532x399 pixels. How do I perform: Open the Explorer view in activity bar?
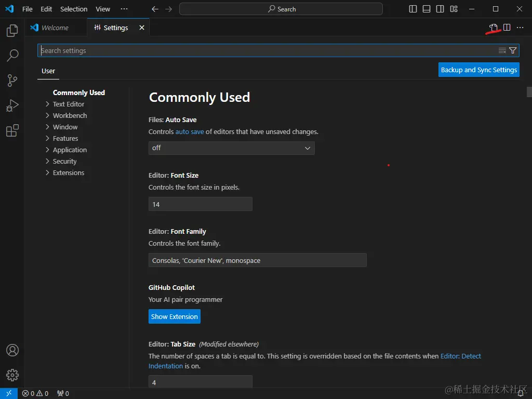coord(12,31)
